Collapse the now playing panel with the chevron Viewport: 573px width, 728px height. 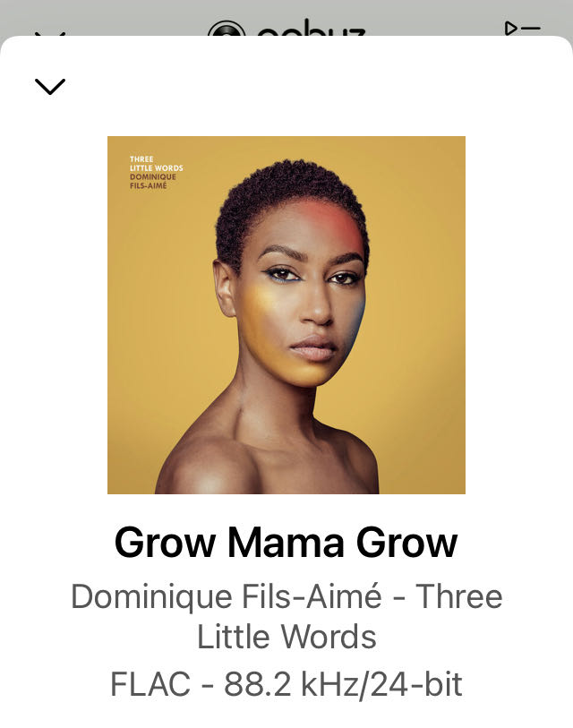(x=50, y=87)
